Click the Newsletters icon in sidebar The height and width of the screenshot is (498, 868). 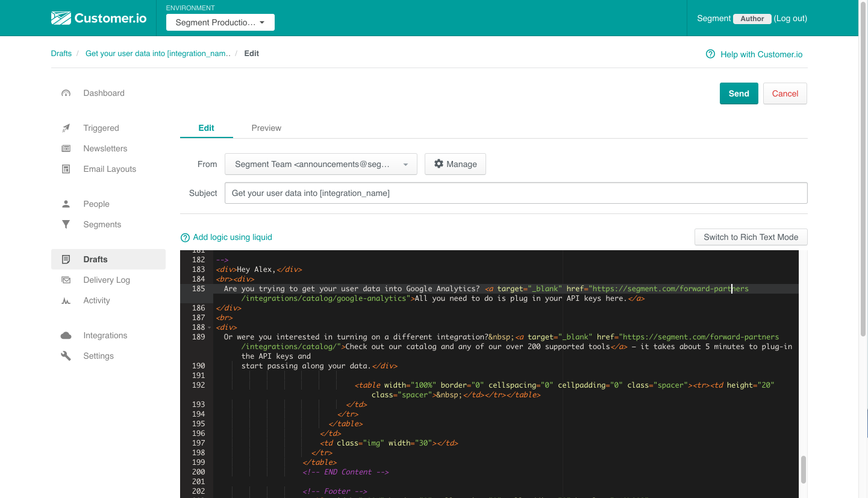tap(66, 149)
